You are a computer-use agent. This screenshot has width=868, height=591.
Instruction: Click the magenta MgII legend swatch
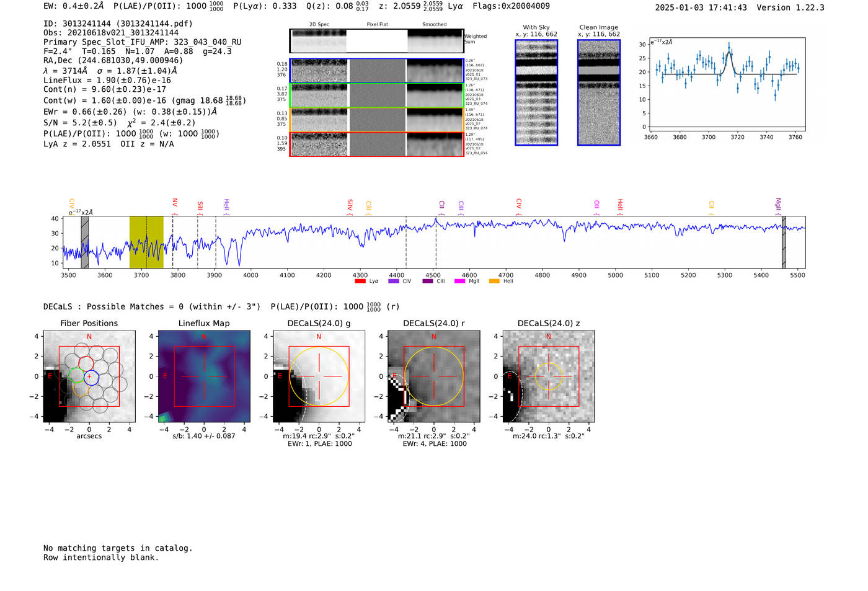[459, 281]
